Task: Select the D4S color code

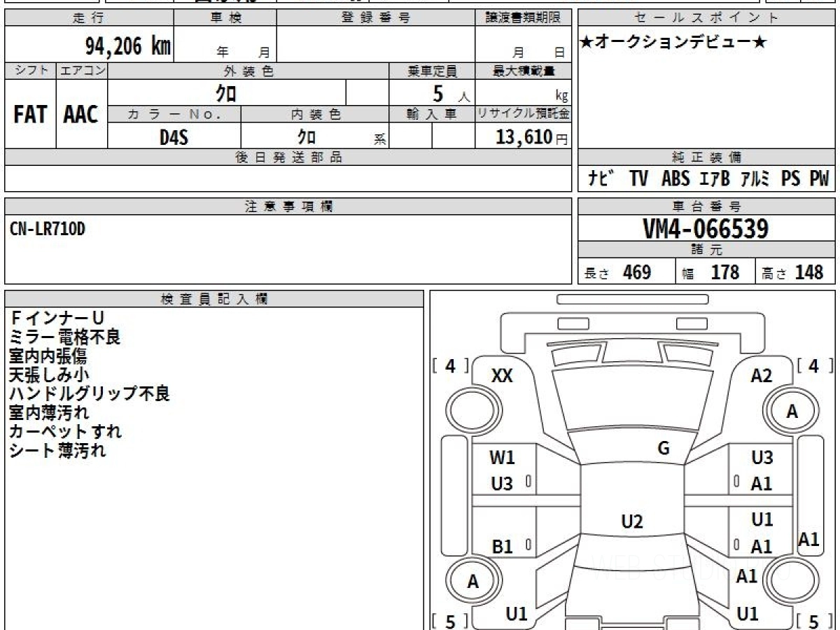Action: [x=174, y=137]
